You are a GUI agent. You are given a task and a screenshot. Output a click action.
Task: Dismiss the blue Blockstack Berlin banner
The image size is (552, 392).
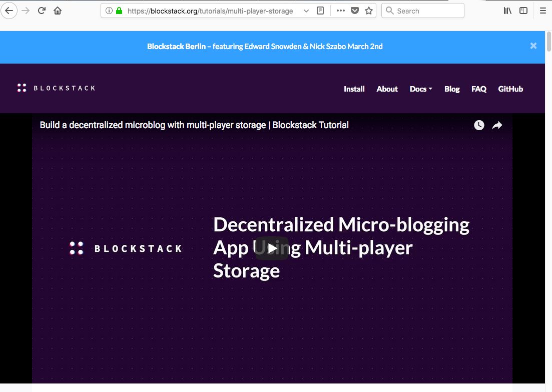(x=533, y=46)
